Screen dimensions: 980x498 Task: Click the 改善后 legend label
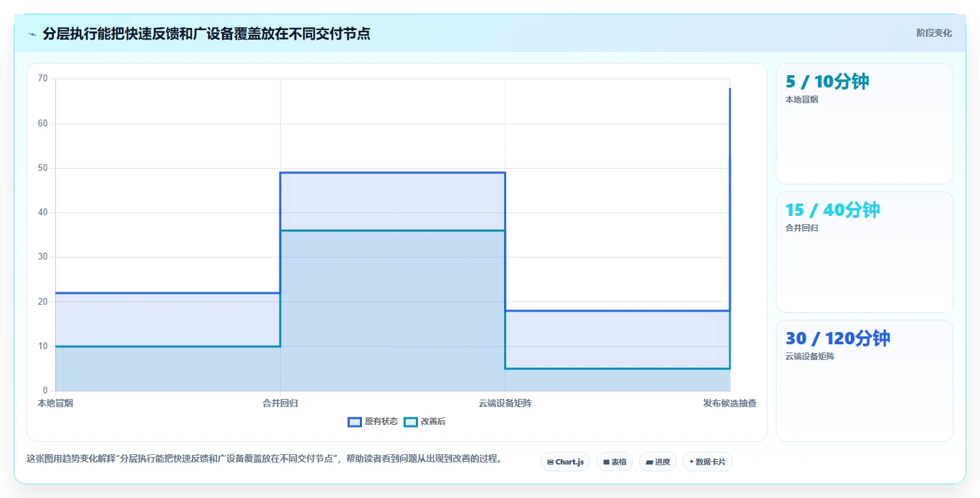(433, 422)
